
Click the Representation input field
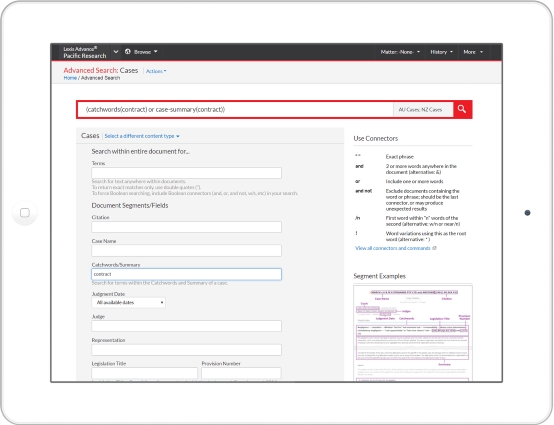pyautogui.click(x=187, y=350)
